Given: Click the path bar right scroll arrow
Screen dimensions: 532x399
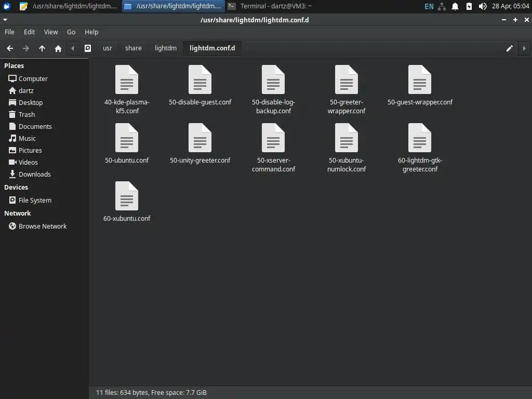Looking at the screenshot, I should tap(524, 48).
